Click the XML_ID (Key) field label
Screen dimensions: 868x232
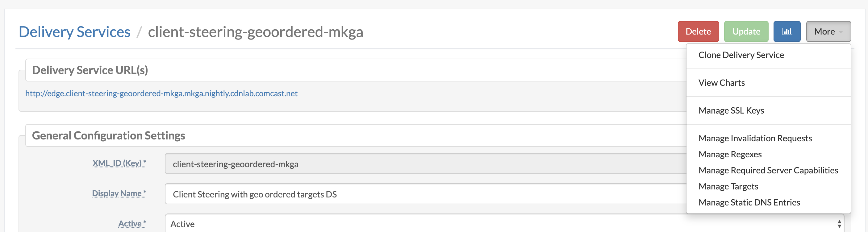tap(119, 163)
